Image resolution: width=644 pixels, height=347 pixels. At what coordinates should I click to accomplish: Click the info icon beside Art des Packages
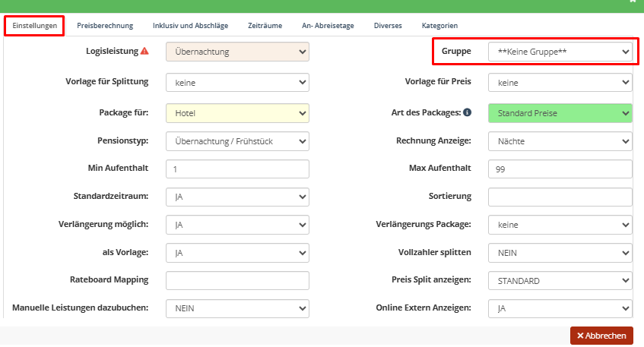(467, 112)
